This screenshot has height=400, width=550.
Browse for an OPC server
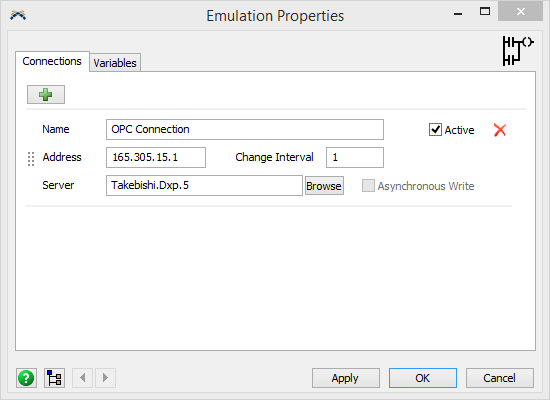(324, 186)
